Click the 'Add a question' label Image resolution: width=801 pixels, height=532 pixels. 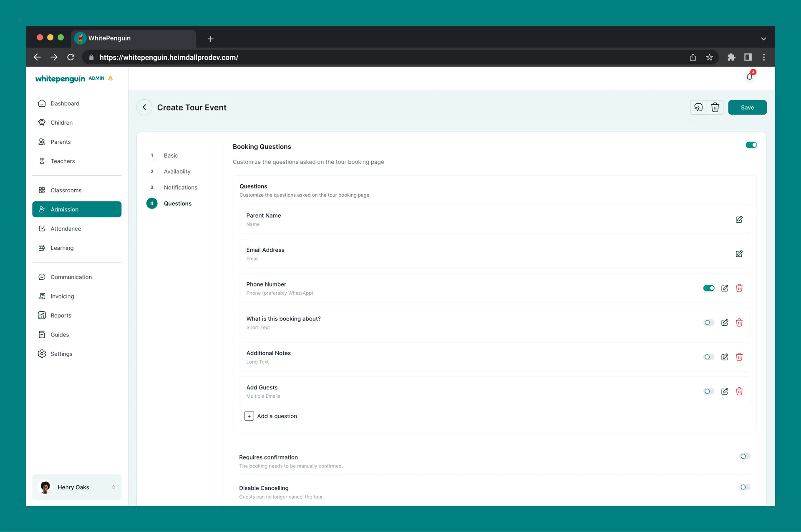coord(277,416)
